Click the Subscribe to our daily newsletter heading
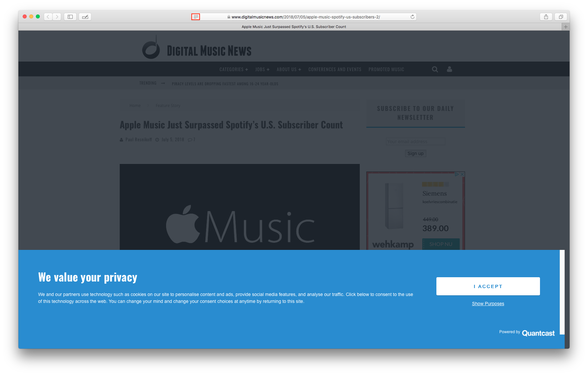This screenshot has height=375, width=588. (415, 113)
